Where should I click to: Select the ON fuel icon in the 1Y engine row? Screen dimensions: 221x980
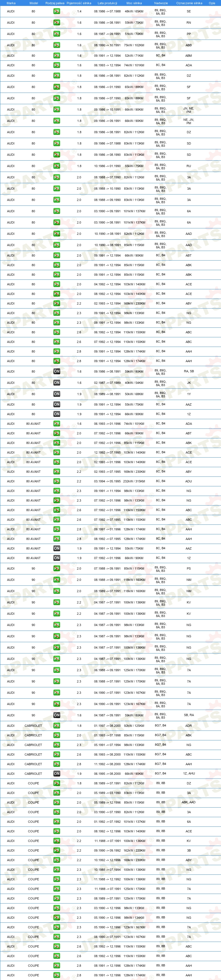(57, 394)
